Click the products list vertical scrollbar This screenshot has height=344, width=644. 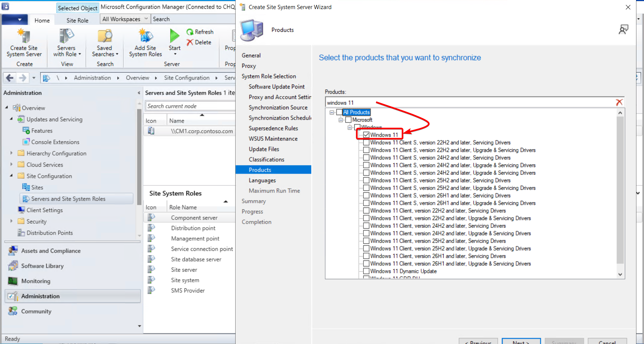620,189
